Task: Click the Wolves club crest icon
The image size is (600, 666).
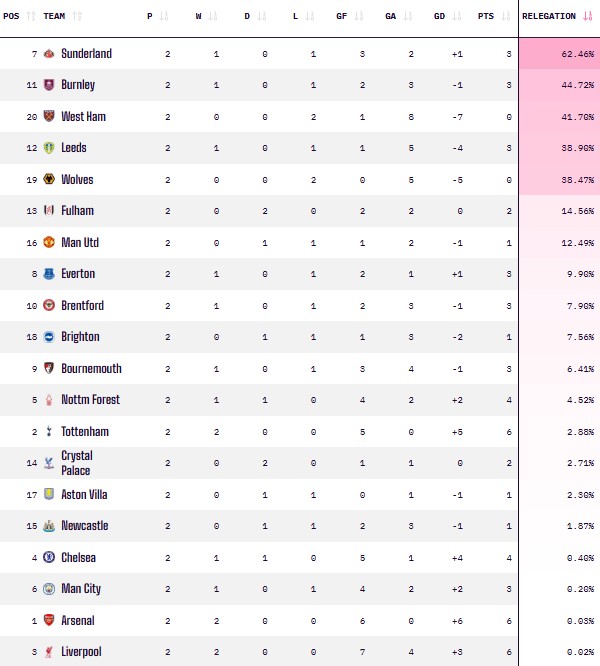Action: click(49, 180)
